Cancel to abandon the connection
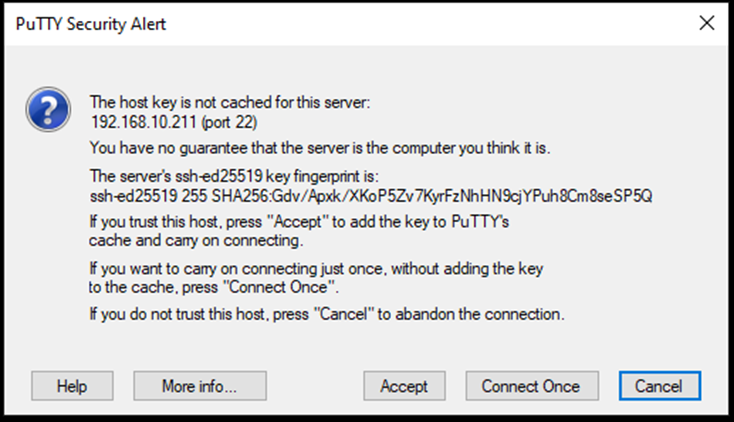734x422 pixels. 660,386
